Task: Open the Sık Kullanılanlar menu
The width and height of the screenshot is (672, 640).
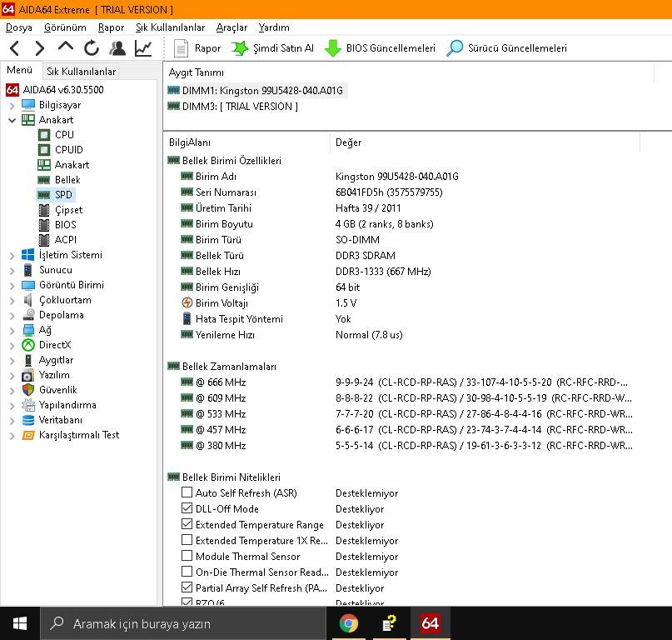Action: [x=170, y=27]
